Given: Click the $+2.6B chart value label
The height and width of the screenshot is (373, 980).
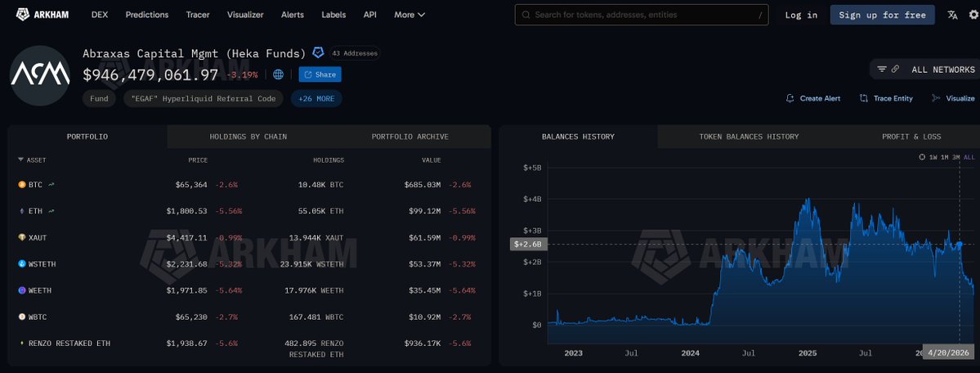Looking at the screenshot, I should (x=529, y=244).
